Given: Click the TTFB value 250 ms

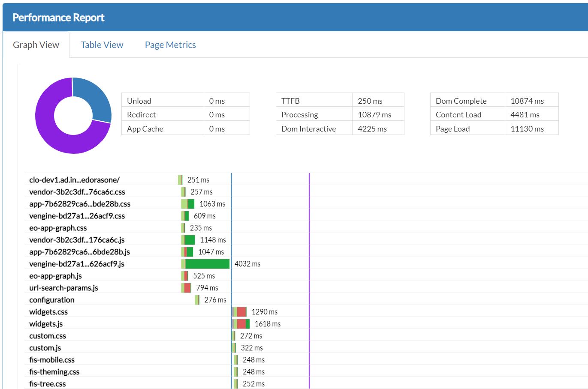Looking at the screenshot, I should click(x=370, y=101).
